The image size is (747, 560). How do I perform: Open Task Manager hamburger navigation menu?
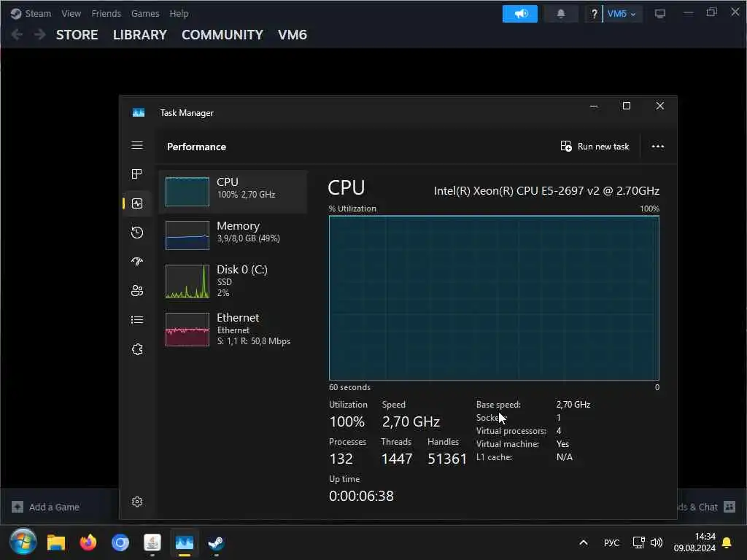137,145
